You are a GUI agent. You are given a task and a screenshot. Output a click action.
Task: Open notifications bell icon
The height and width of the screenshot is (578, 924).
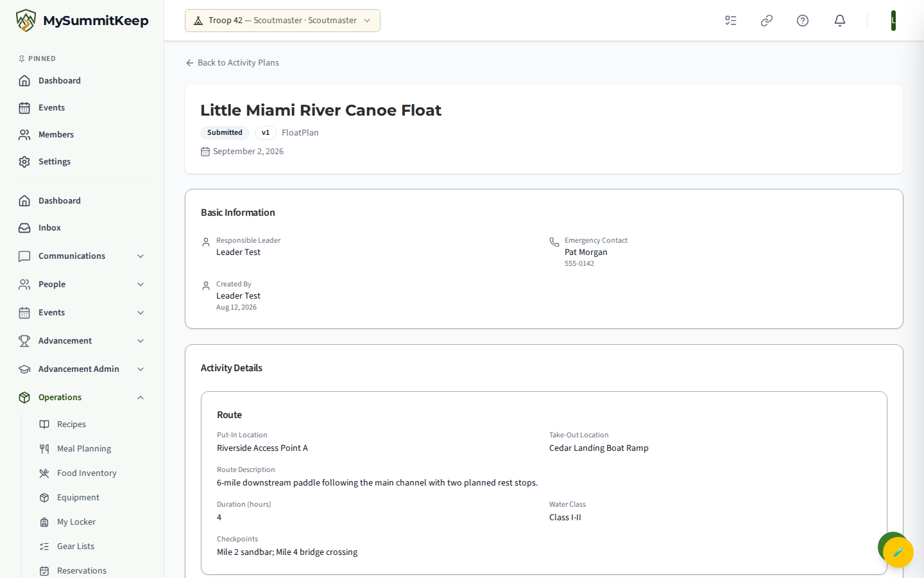point(840,21)
